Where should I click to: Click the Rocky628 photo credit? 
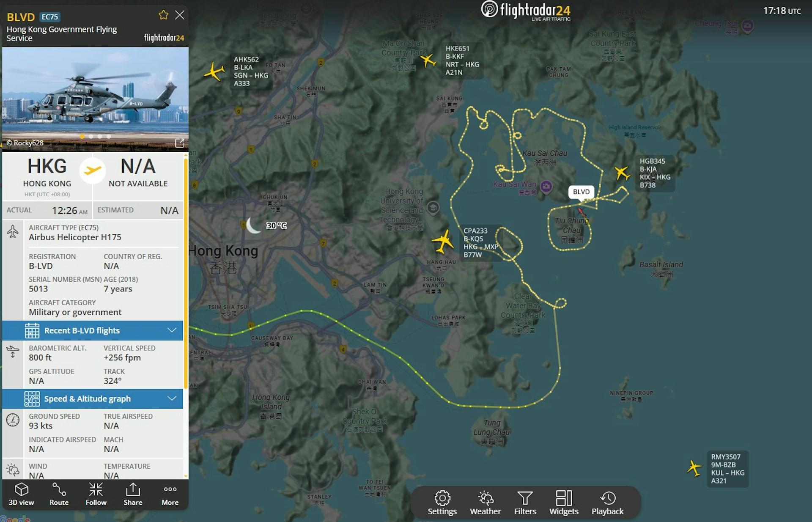25,143
